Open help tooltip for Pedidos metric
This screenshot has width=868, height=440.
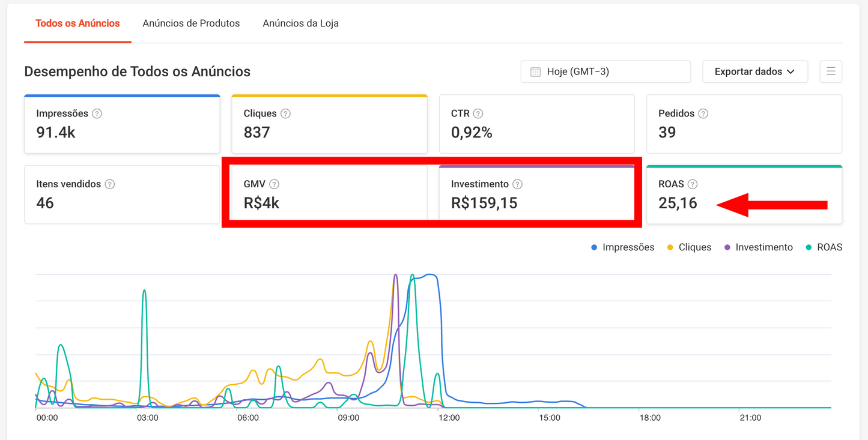click(x=703, y=113)
